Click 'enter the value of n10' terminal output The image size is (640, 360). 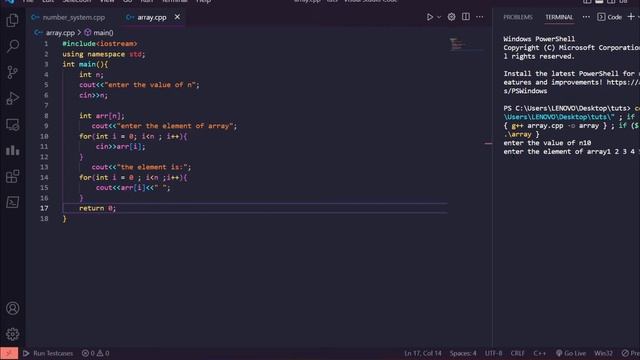coord(547,143)
